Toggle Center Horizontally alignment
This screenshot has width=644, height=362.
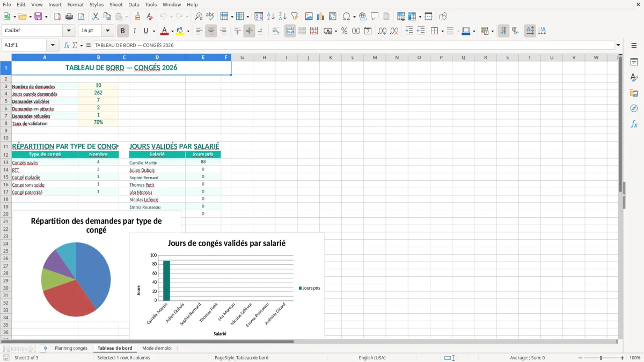coord(211,31)
